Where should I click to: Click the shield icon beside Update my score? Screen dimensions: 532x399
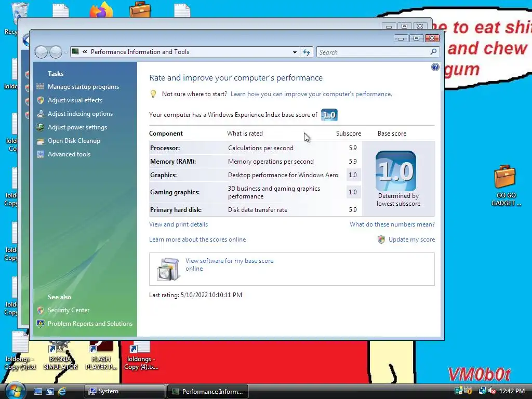[x=381, y=240]
